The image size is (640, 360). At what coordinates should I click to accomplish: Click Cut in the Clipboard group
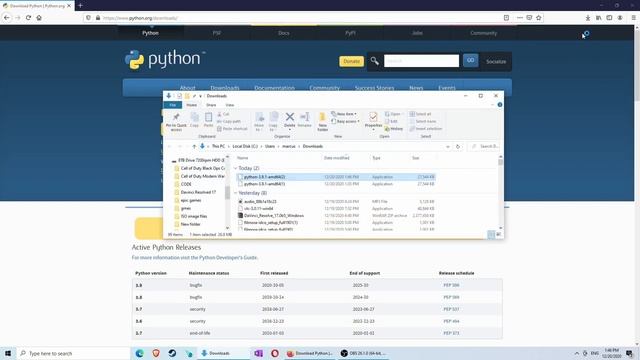click(223, 114)
